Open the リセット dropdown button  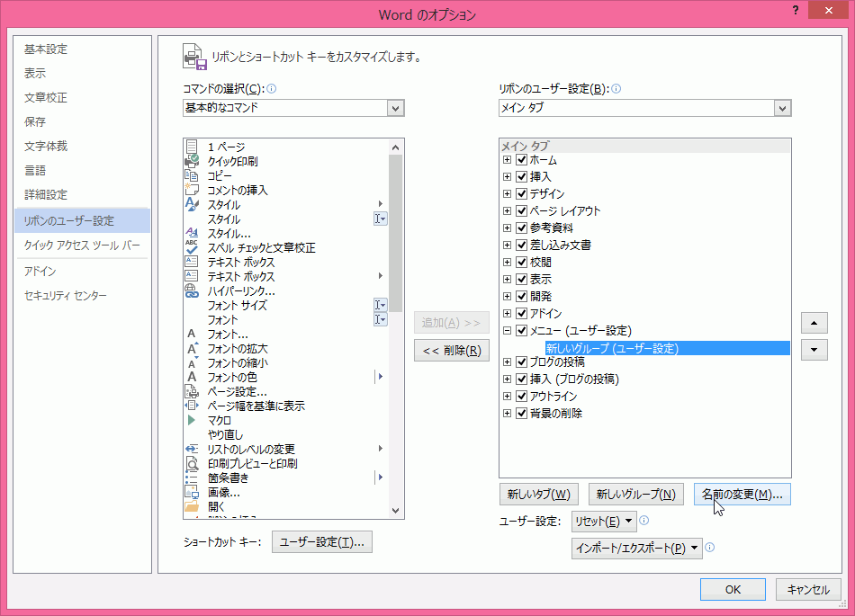point(604,522)
